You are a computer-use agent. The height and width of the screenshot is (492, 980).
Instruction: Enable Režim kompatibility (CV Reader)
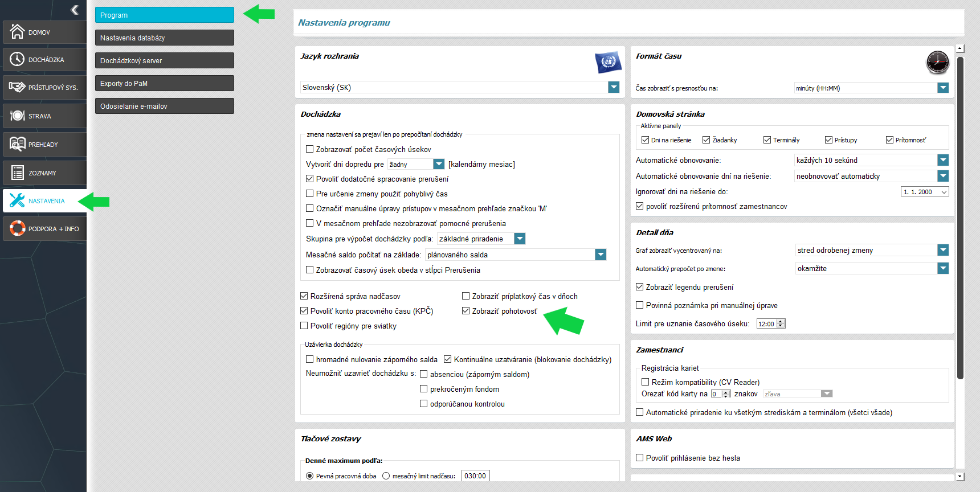[646, 382]
